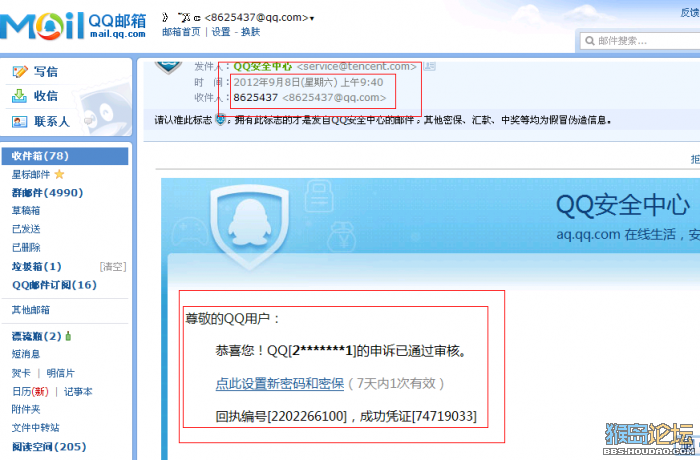Open 附件夹
Screen dimensions: 700x460
point(26,409)
